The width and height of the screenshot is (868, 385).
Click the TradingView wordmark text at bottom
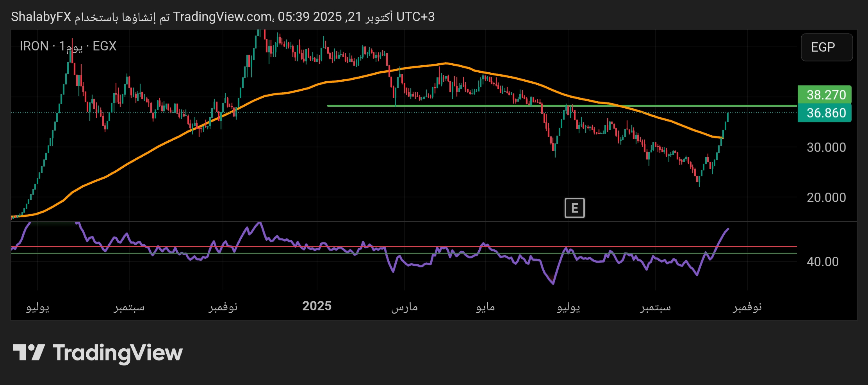click(118, 353)
